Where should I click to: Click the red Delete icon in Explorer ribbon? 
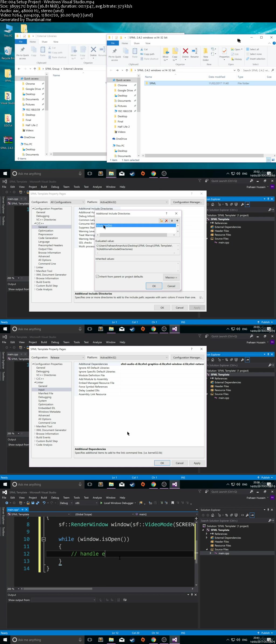click(185, 53)
